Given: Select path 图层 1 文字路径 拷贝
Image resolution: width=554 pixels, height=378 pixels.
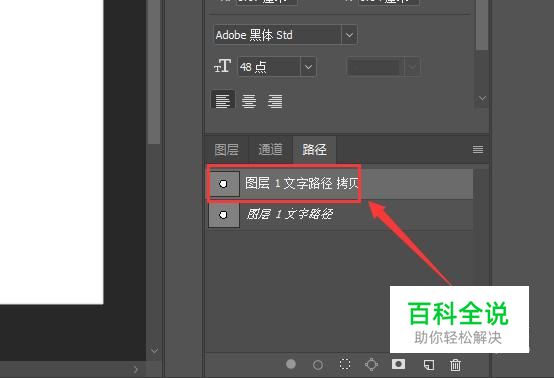Looking at the screenshot, I should point(341,184).
